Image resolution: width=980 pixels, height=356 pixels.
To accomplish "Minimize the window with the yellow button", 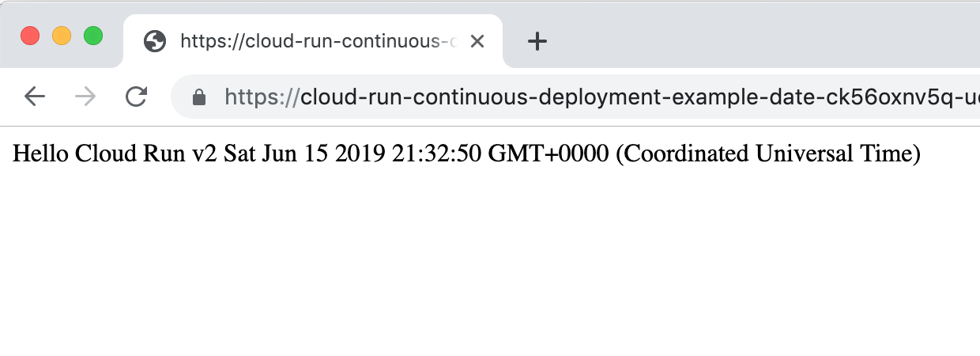I will [x=62, y=36].
